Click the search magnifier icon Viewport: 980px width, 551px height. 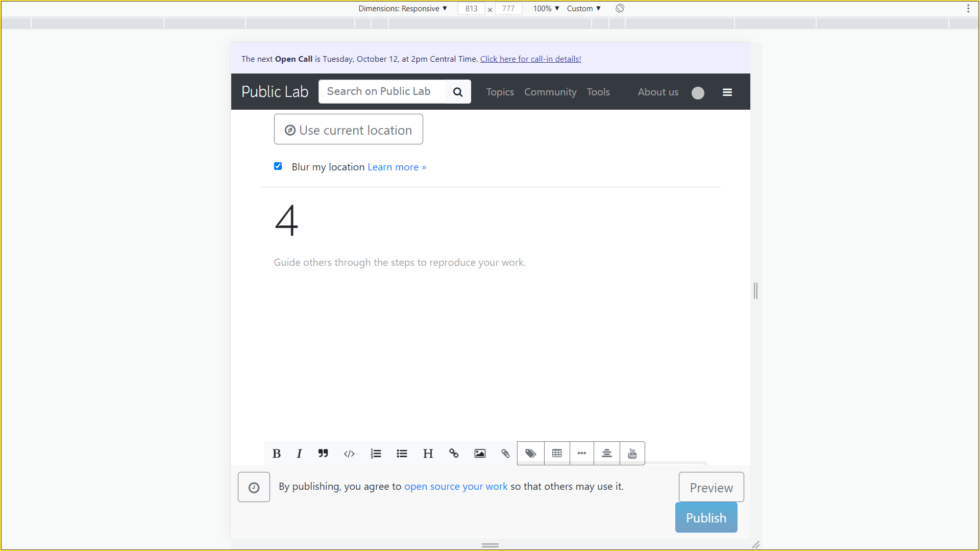point(457,91)
